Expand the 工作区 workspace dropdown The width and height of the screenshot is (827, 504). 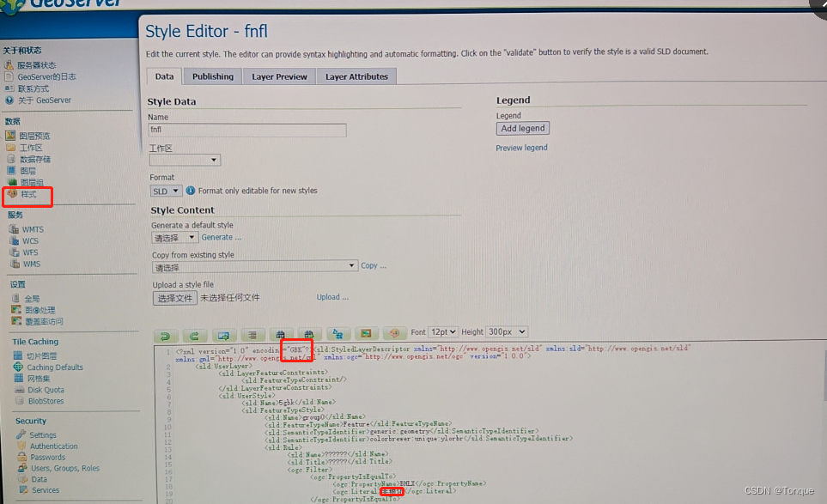(185, 160)
